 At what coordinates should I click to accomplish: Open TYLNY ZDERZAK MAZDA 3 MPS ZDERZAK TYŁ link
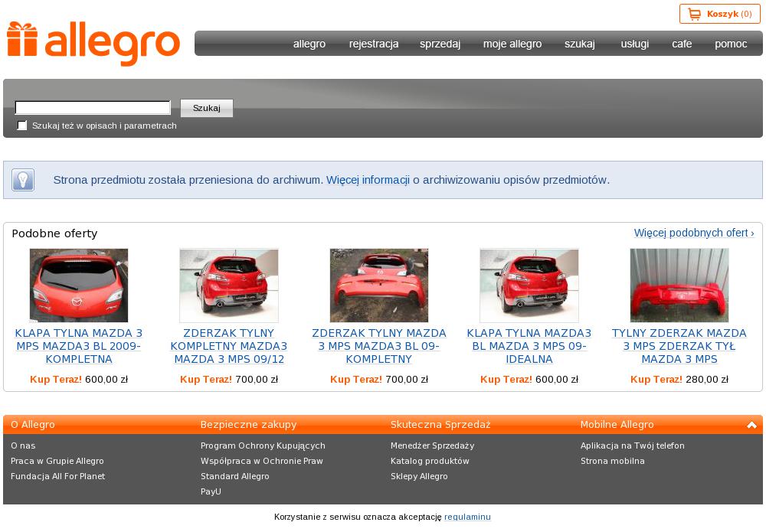point(679,346)
